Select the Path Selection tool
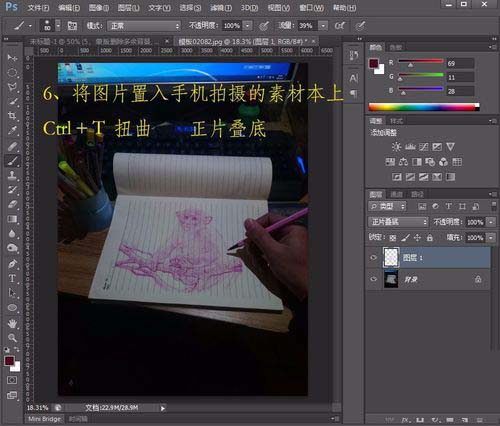 click(x=12, y=293)
